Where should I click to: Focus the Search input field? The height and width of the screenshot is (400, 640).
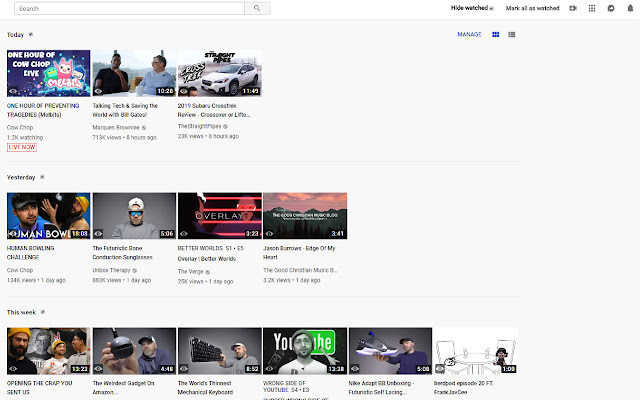pos(129,8)
